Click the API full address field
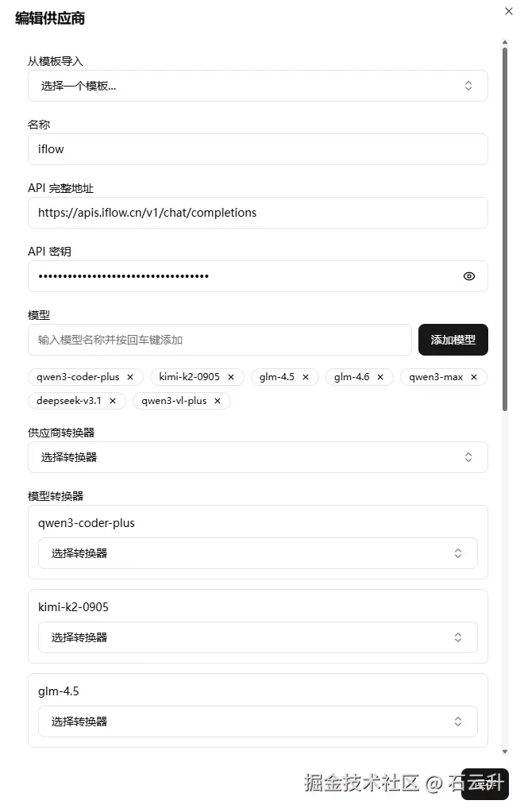 coord(258,213)
